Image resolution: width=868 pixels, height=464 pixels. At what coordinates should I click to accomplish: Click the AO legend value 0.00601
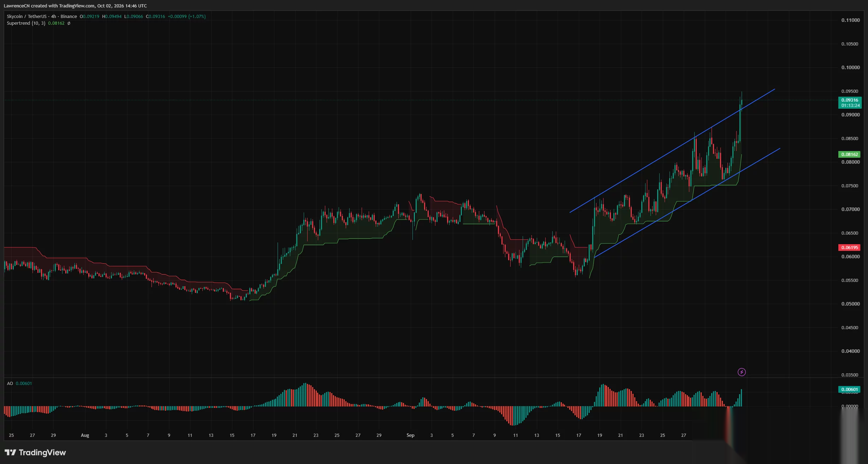24,383
